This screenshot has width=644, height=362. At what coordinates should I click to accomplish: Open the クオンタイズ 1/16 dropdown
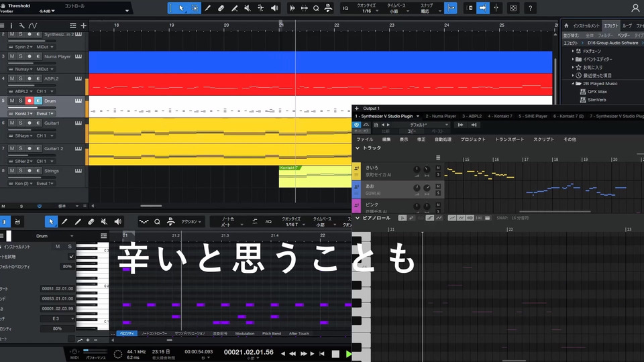(366, 11)
